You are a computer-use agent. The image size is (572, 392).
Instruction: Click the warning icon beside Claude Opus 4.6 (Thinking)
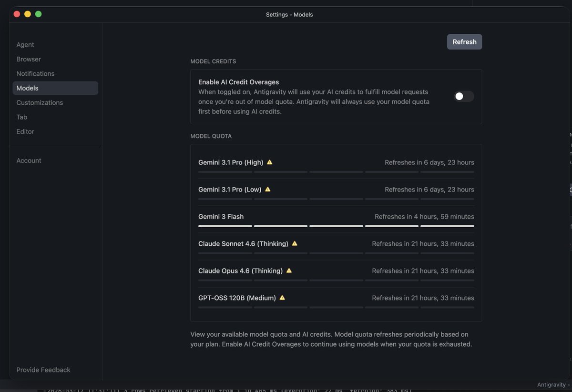[289, 271]
